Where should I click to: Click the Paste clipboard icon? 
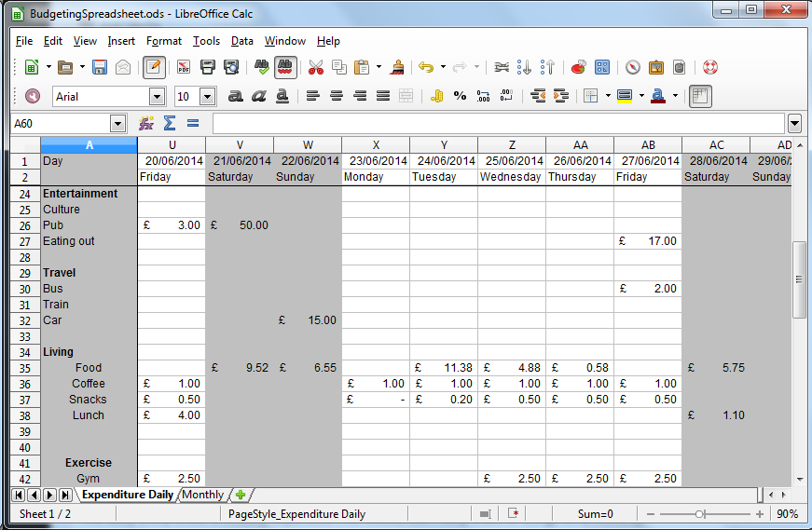tap(362, 67)
